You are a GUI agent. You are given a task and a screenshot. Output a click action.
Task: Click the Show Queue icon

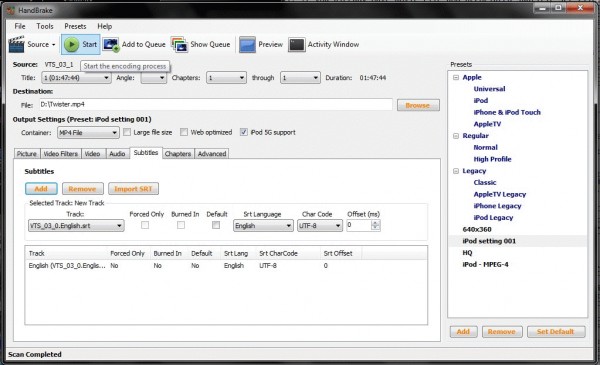pyautogui.click(x=179, y=45)
